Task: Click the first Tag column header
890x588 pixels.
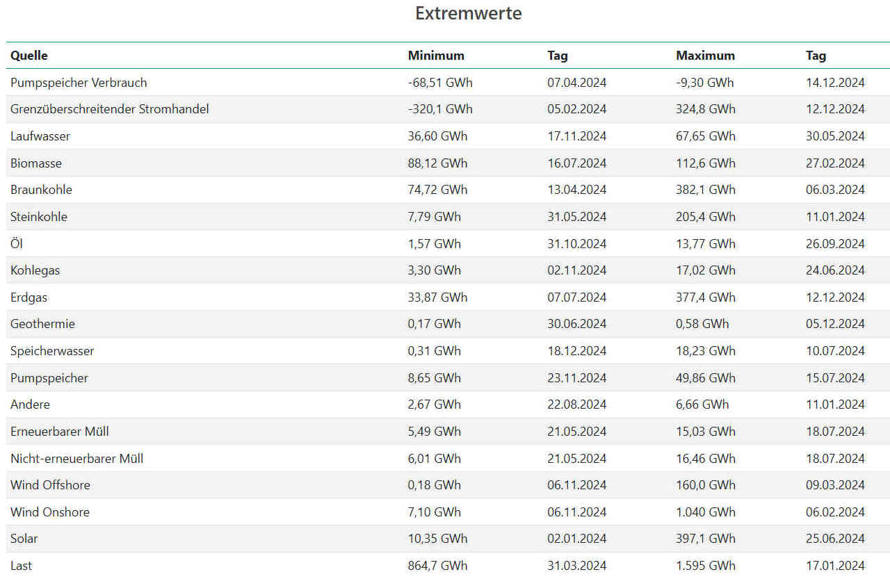Action: (x=558, y=56)
